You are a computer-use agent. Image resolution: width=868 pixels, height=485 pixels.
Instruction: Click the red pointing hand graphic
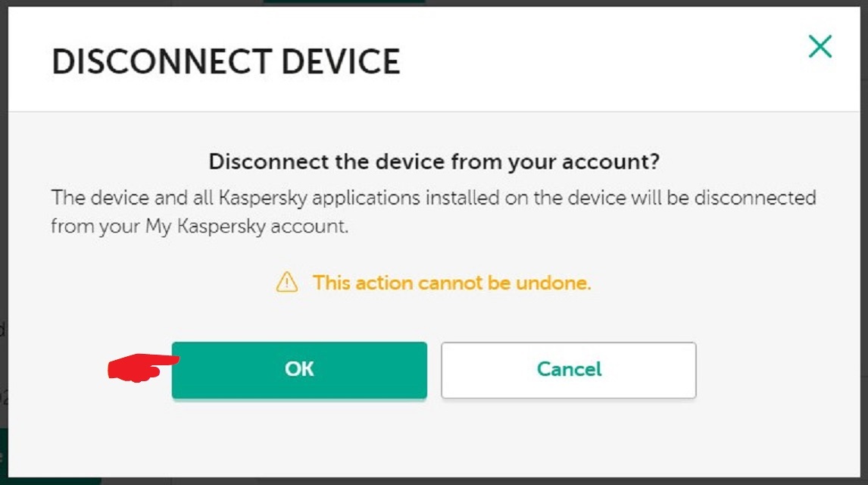[x=141, y=368]
